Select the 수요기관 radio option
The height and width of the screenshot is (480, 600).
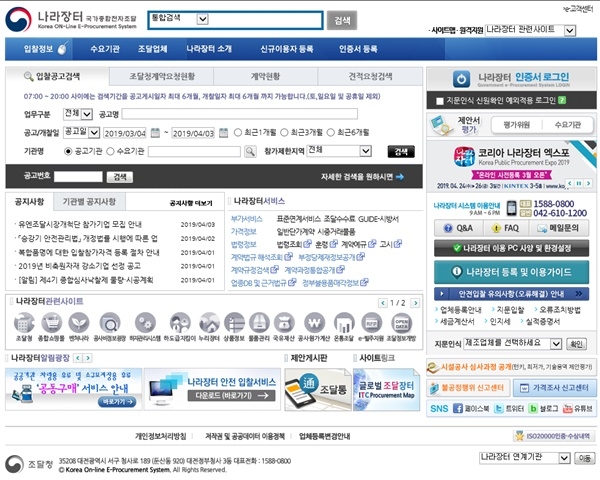pyautogui.click(x=110, y=152)
